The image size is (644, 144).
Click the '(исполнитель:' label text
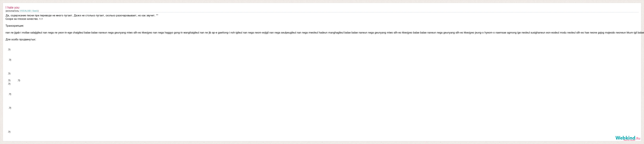tap(12, 11)
